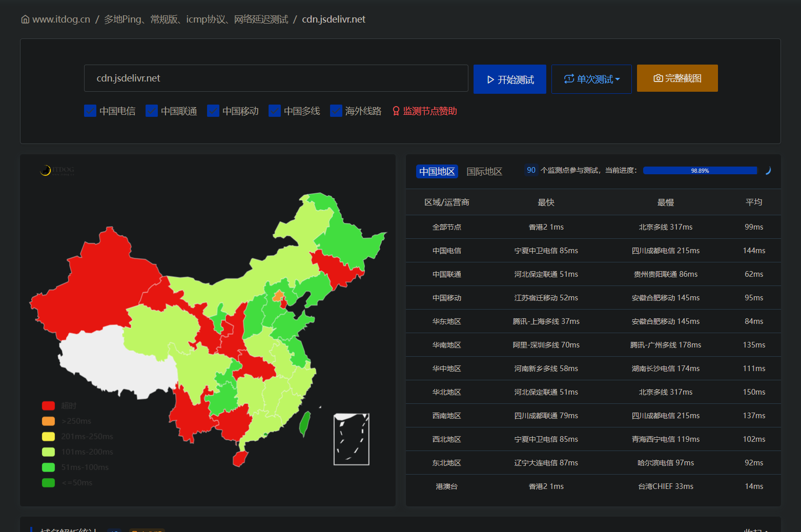Click the 98.89% progress bar
The width and height of the screenshot is (801, 532).
click(x=700, y=171)
